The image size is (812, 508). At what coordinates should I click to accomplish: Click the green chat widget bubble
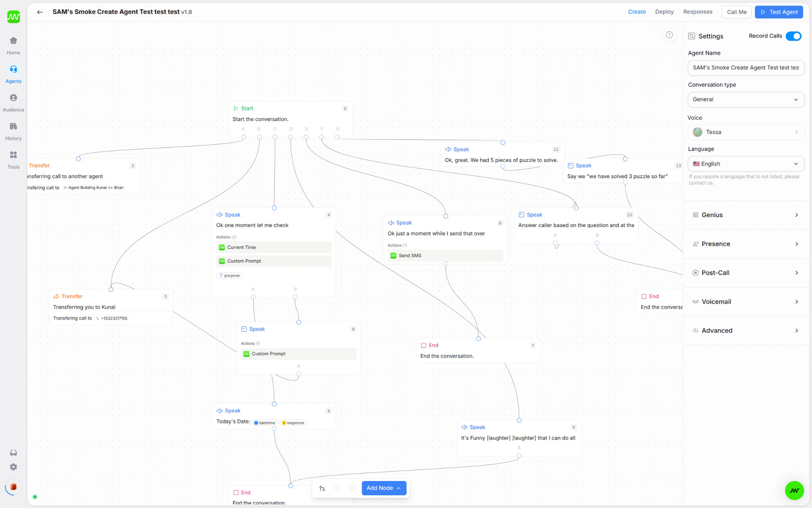point(794,491)
